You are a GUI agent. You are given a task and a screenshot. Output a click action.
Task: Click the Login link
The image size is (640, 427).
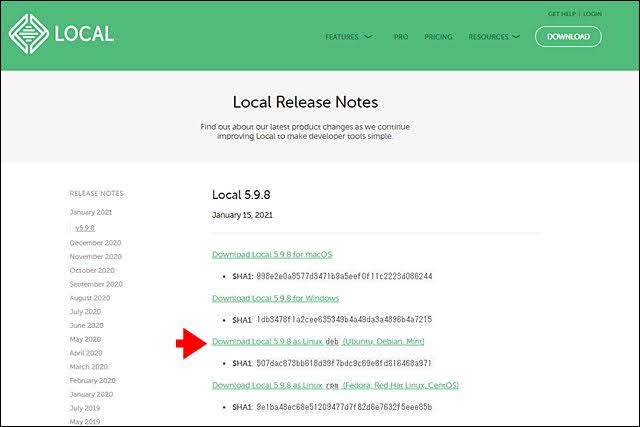click(x=592, y=14)
